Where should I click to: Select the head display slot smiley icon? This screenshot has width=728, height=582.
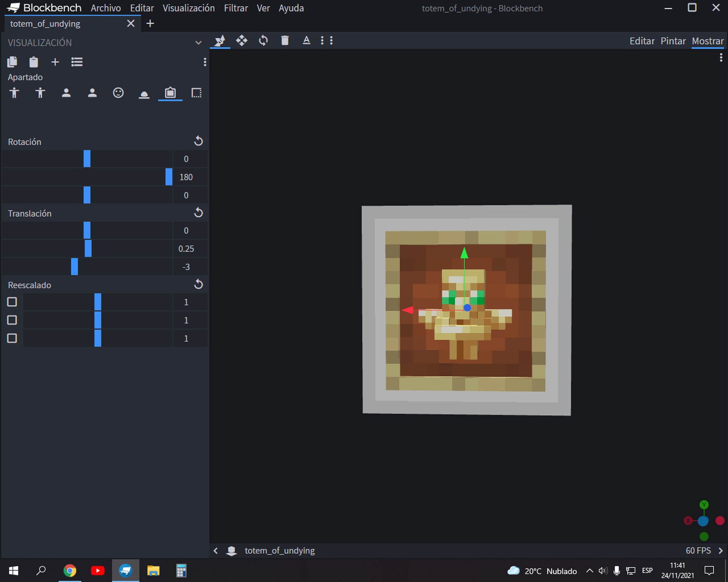[118, 93]
